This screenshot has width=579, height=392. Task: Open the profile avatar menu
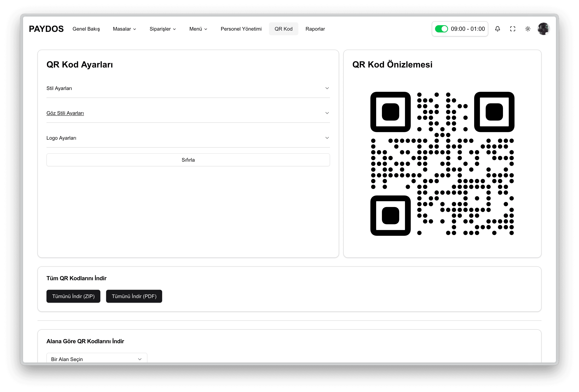(x=543, y=29)
